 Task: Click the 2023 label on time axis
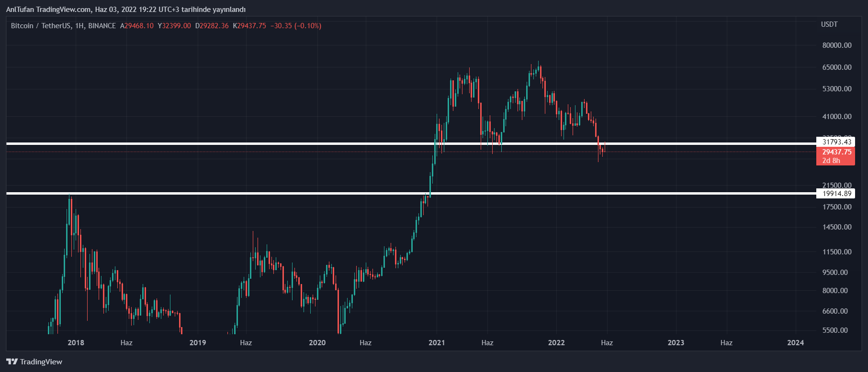676,342
